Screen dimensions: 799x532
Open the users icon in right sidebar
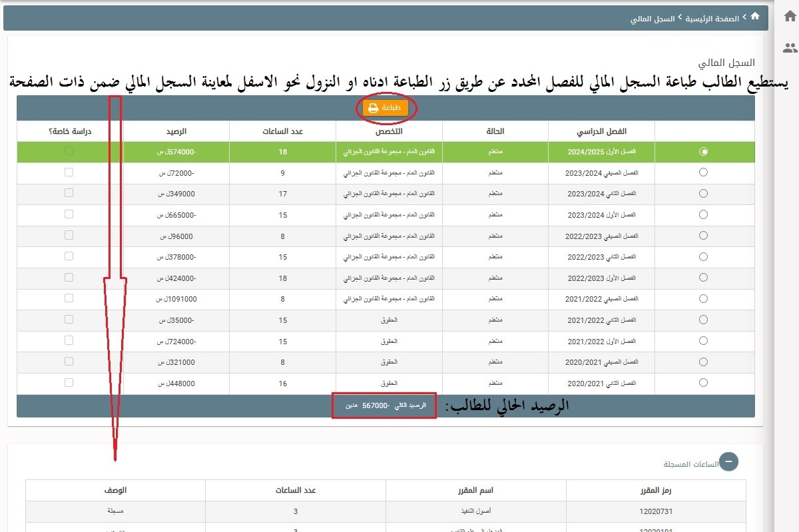pyautogui.click(x=790, y=48)
